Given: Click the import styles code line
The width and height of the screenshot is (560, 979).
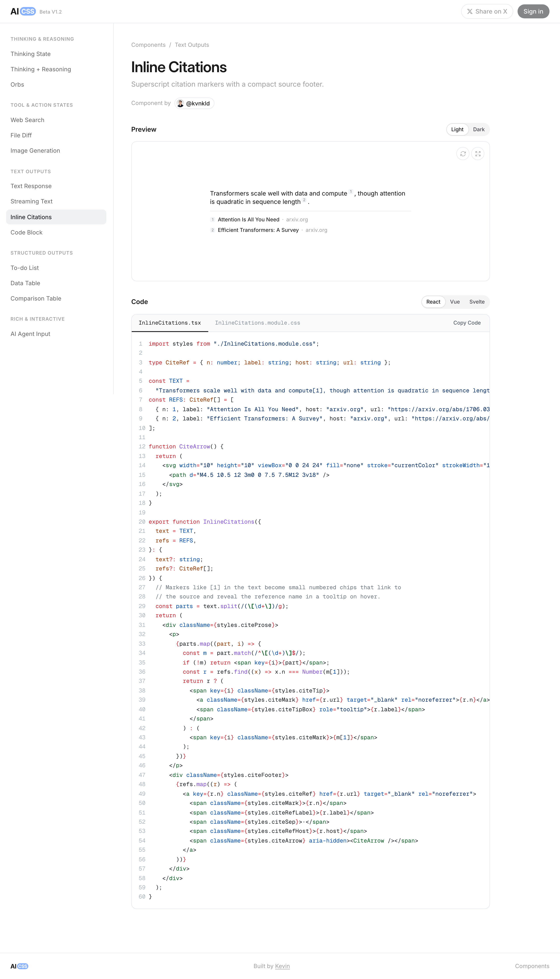Looking at the screenshot, I should pos(233,344).
